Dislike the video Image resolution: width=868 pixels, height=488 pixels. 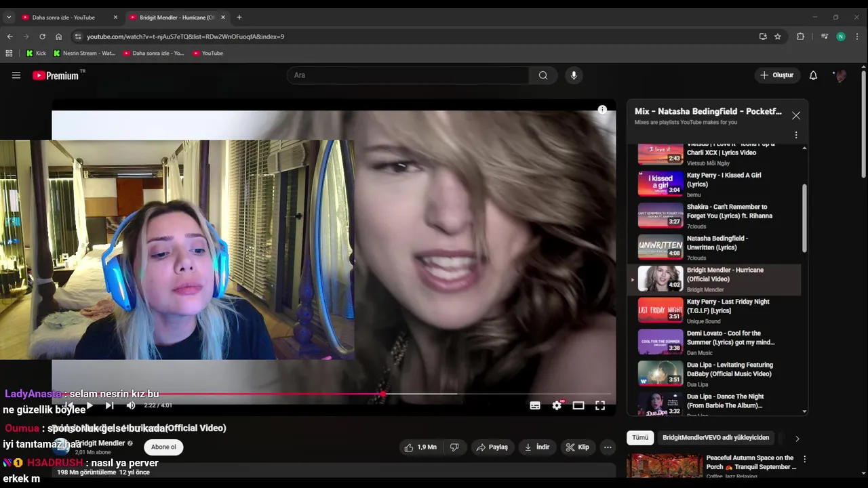(x=454, y=447)
